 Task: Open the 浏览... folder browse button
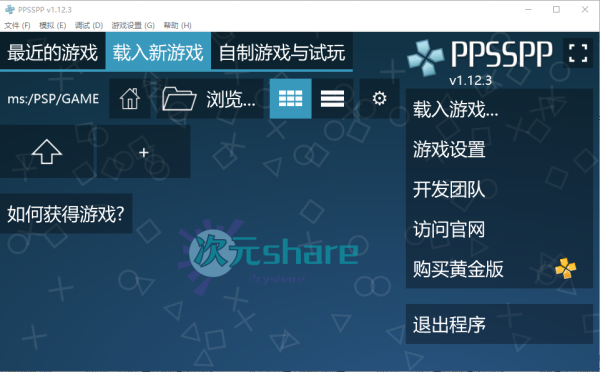tap(210, 99)
